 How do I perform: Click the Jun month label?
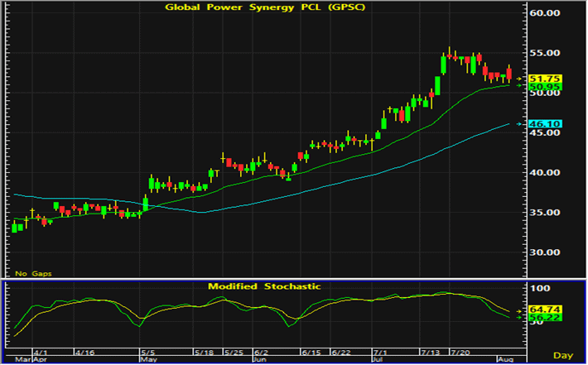[x=260, y=360]
